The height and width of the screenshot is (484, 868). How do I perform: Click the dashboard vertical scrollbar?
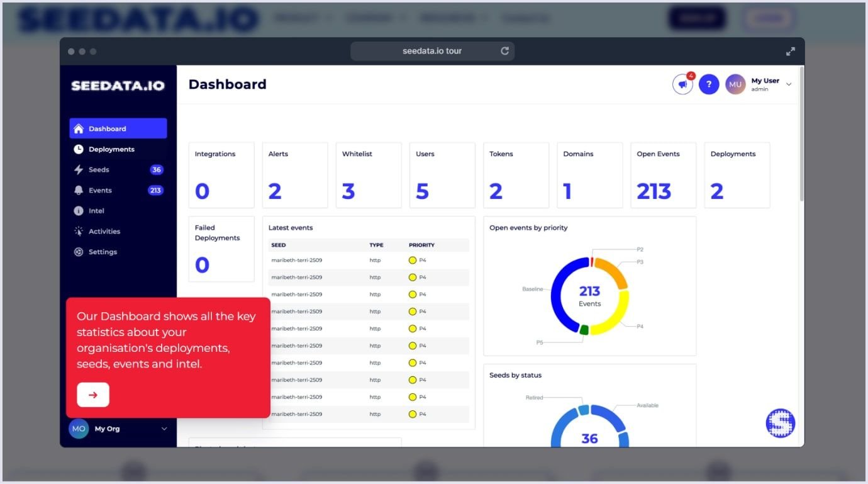(801, 133)
